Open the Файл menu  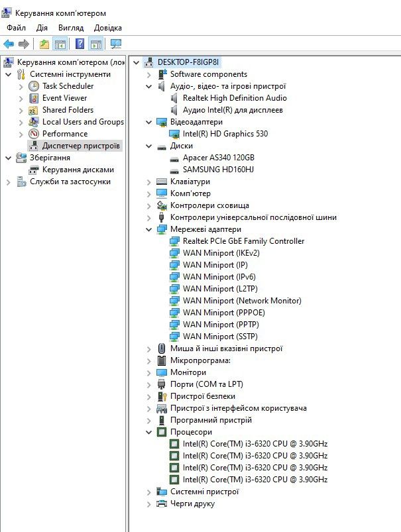(16, 28)
